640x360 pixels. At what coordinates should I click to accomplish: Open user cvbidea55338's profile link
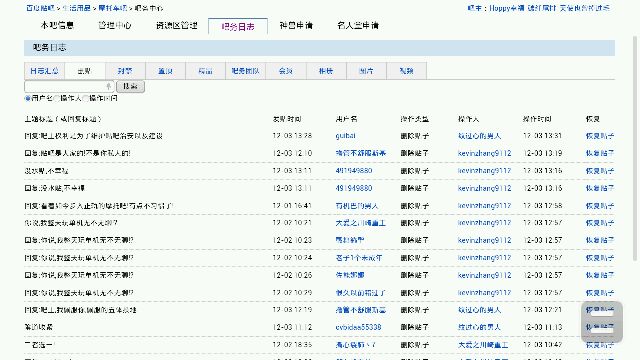(x=358, y=327)
